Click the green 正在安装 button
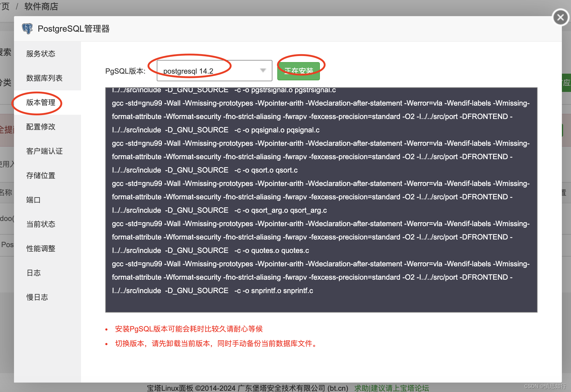 pos(298,71)
